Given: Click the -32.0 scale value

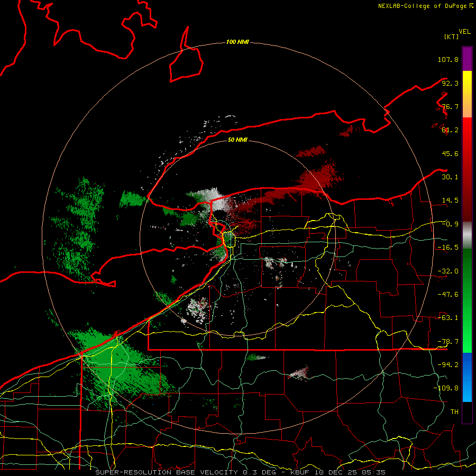Looking at the screenshot, I should point(448,271).
